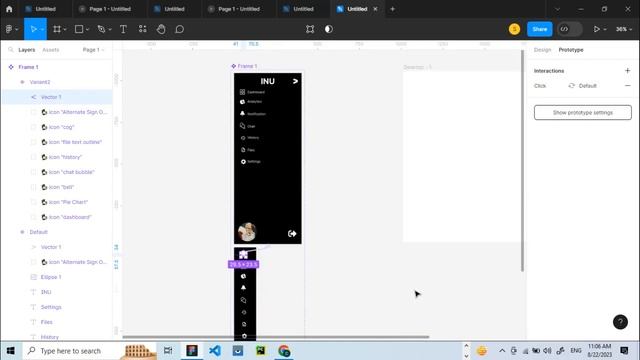The height and width of the screenshot is (360, 640).
Task: Switch to the Prototype tab
Action: [x=571, y=50]
